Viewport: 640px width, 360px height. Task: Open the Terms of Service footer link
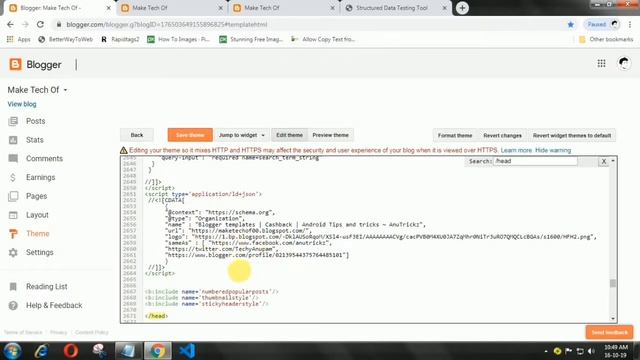coord(23,332)
